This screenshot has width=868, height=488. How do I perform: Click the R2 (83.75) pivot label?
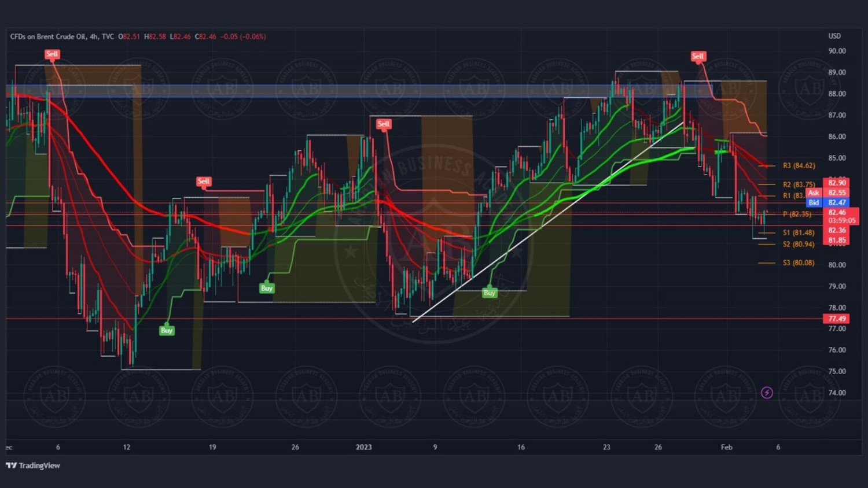(x=799, y=184)
